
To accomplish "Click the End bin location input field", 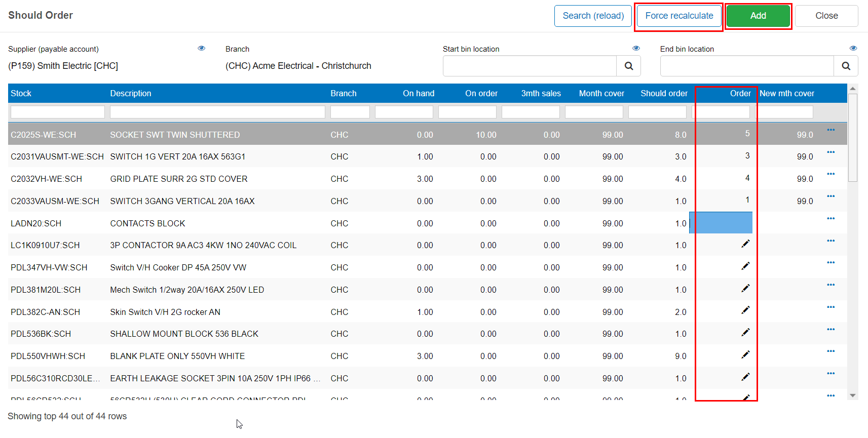I will coord(747,66).
